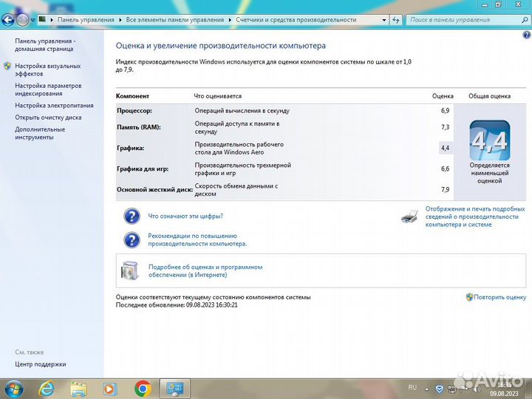
Task: Select the 'Память (RAM):' row label
Action: pyautogui.click(x=139, y=127)
